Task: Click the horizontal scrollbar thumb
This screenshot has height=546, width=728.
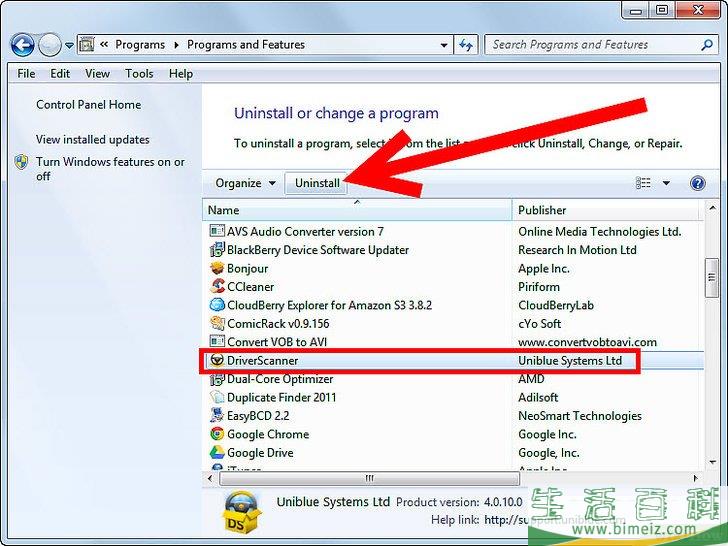Action: point(369,478)
